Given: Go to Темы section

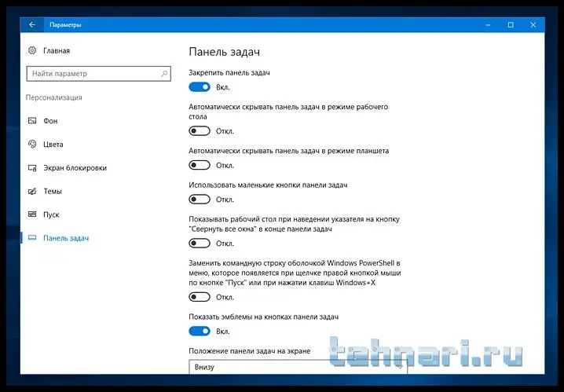Looking at the screenshot, I should click(53, 192).
